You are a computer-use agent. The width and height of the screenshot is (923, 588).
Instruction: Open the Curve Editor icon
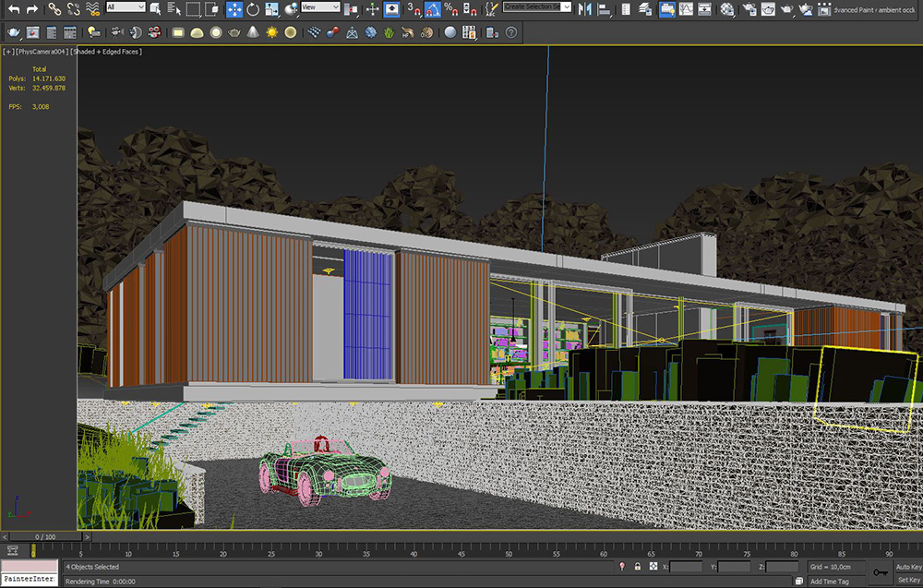point(686,9)
